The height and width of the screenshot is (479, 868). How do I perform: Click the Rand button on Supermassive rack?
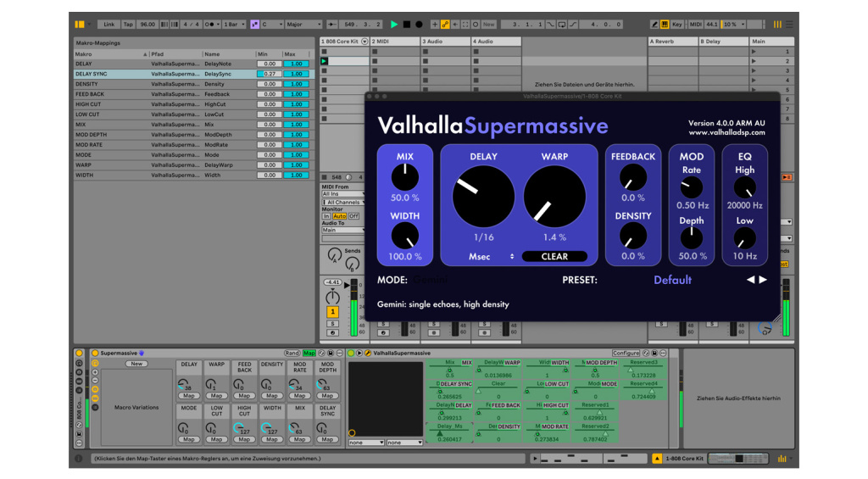point(292,353)
